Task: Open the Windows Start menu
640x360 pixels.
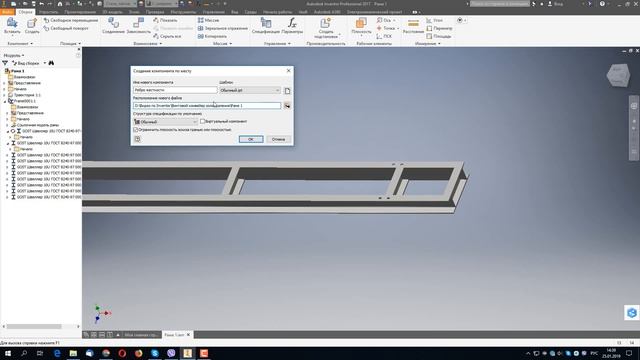Action: (x=8, y=353)
